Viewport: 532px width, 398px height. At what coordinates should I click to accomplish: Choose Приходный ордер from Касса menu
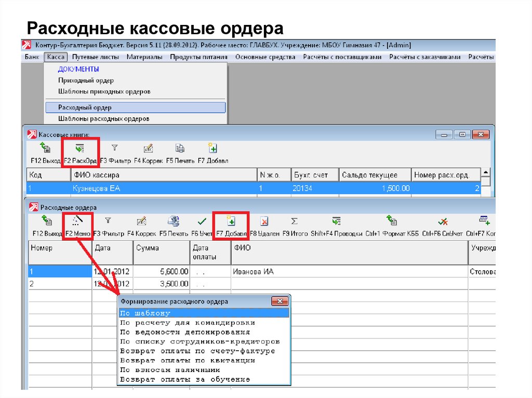pos(86,80)
